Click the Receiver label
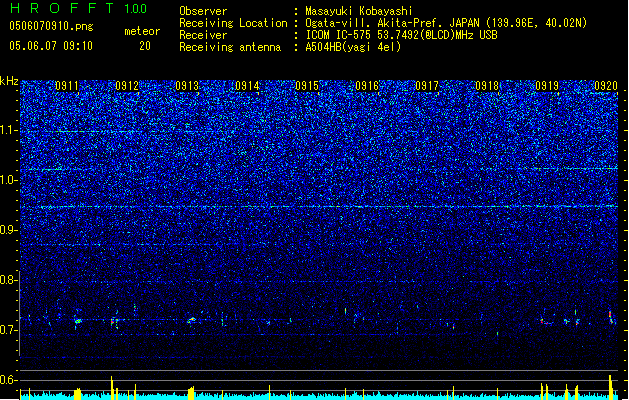This screenshot has height=400, width=629. [x=203, y=35]
